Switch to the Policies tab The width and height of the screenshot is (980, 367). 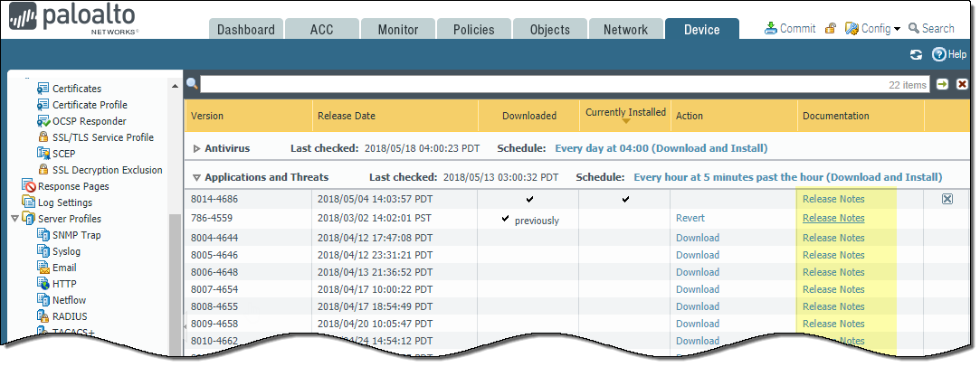point(474,30)
